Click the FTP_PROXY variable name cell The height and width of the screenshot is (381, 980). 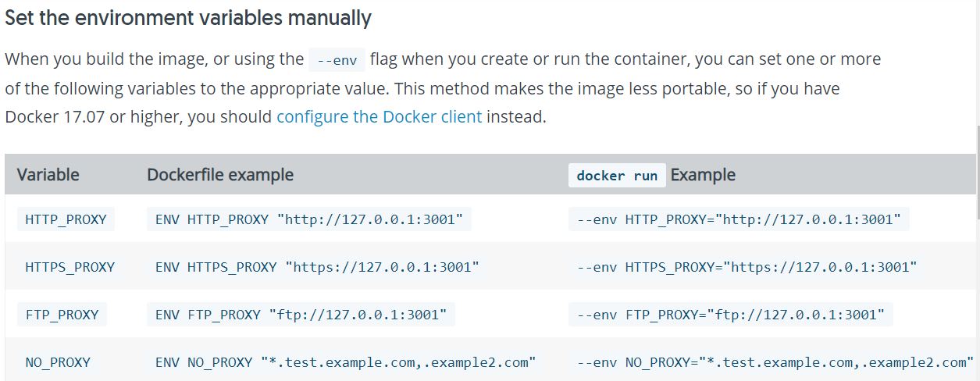[62, 315]
